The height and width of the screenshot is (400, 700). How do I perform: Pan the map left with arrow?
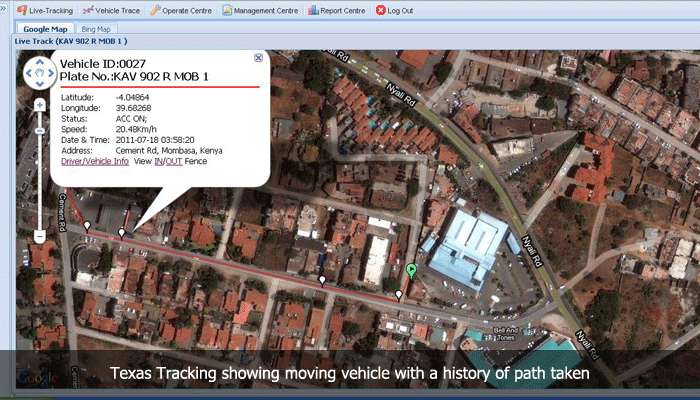[29, 73]
